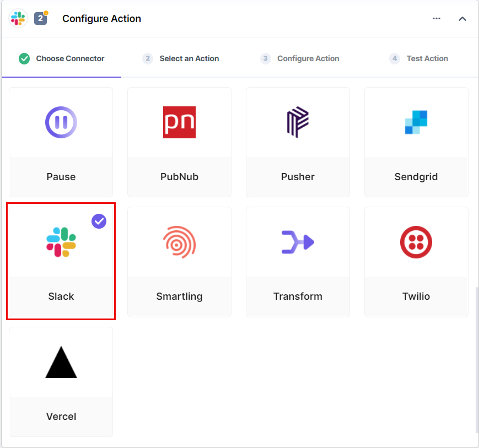The width and height of the screenshot is (479, 448).
Task: Click the Slack card label
Action: tap(61, 296)
